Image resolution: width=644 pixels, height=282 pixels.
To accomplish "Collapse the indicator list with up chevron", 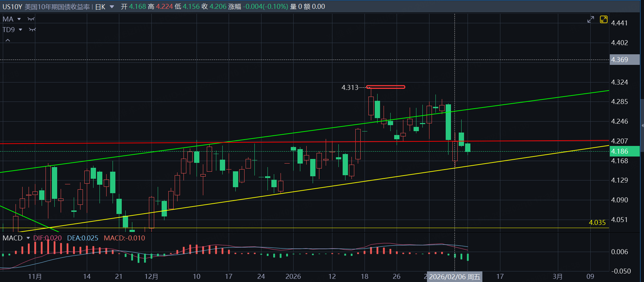I will point(8,41).
